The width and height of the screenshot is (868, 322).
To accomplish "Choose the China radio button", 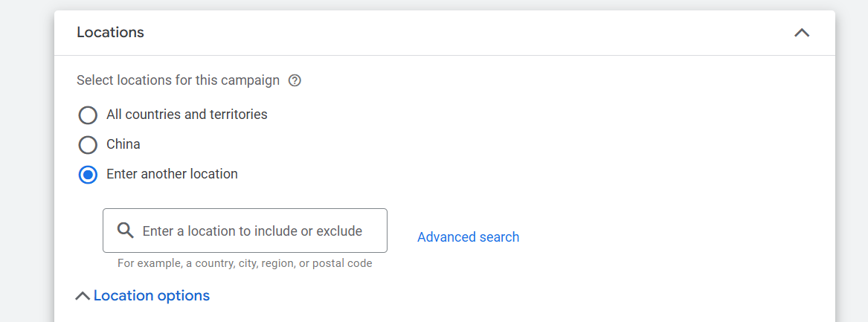I will (88, 145).
